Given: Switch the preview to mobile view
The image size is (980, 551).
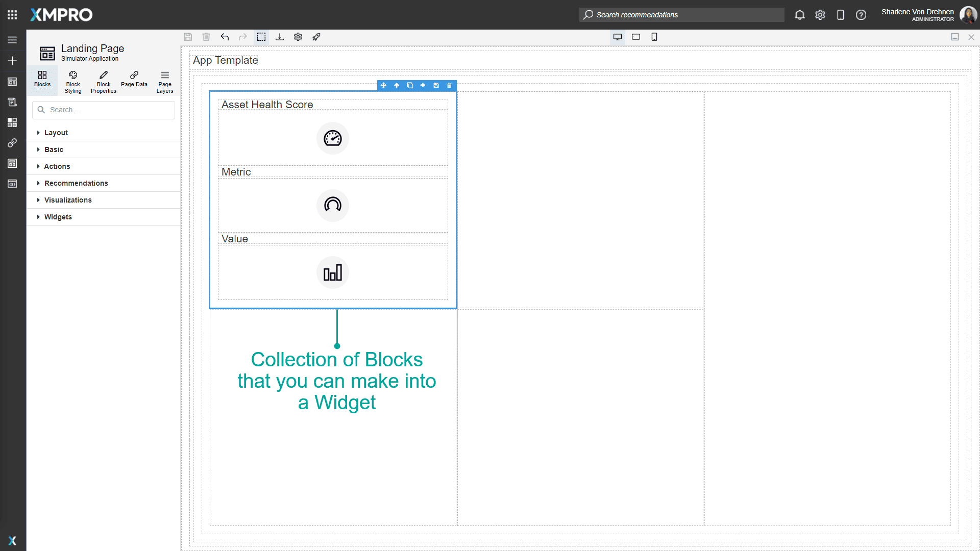Looking at the screenshot, I should point(654,37).
